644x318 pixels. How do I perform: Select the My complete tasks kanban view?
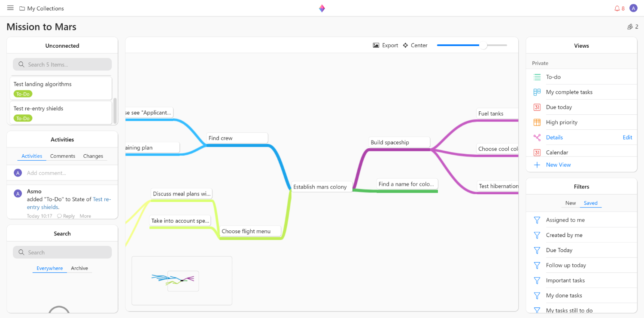(x=569, y=92)
